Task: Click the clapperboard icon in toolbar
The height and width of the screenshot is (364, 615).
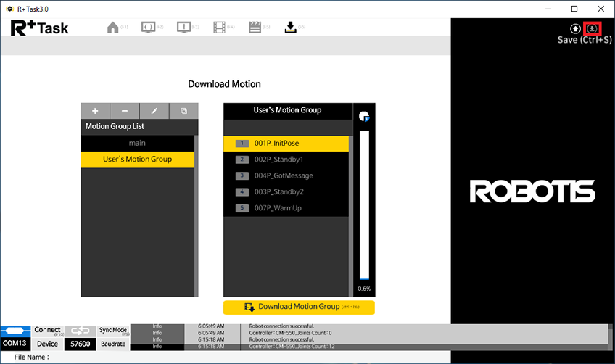Action: [x=255, y=28]
